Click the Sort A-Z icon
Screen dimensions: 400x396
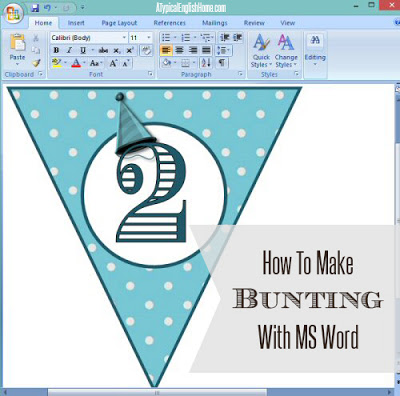point(206,63)
